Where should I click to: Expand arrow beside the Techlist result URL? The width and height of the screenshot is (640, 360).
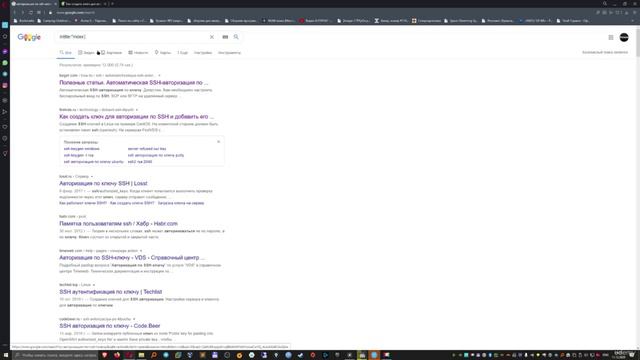(93, 285)
